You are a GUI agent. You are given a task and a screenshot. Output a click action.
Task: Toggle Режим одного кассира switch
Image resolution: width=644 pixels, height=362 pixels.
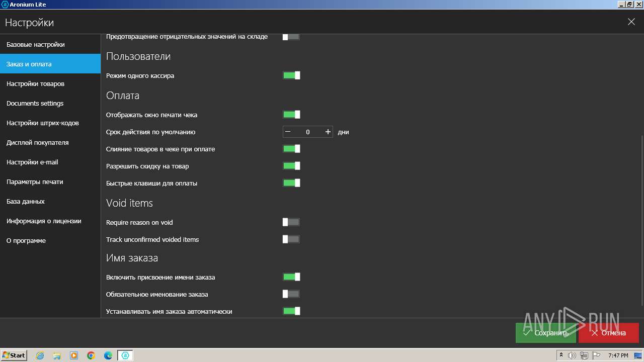[x=291, y=75]
